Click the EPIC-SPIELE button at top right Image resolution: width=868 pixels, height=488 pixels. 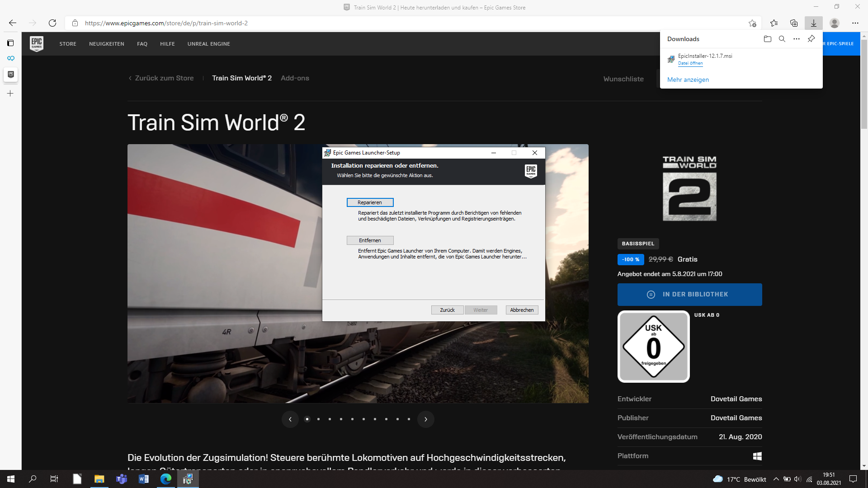tap(841, 44)
